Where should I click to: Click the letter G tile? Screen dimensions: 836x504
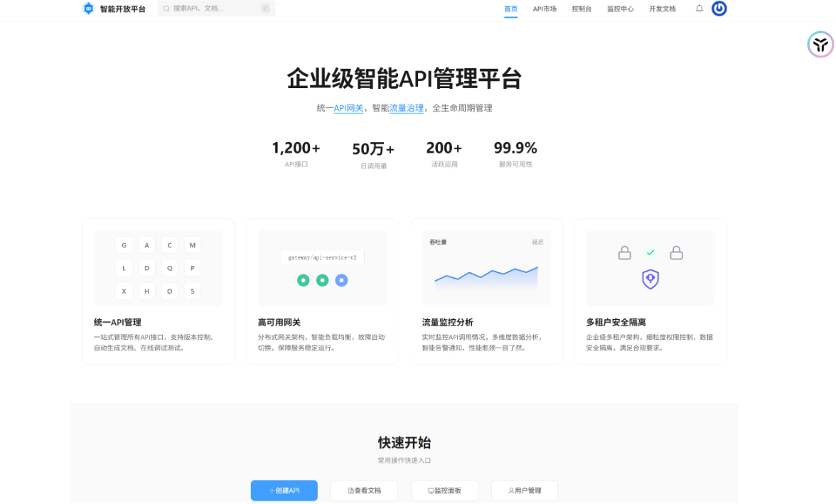124,245
